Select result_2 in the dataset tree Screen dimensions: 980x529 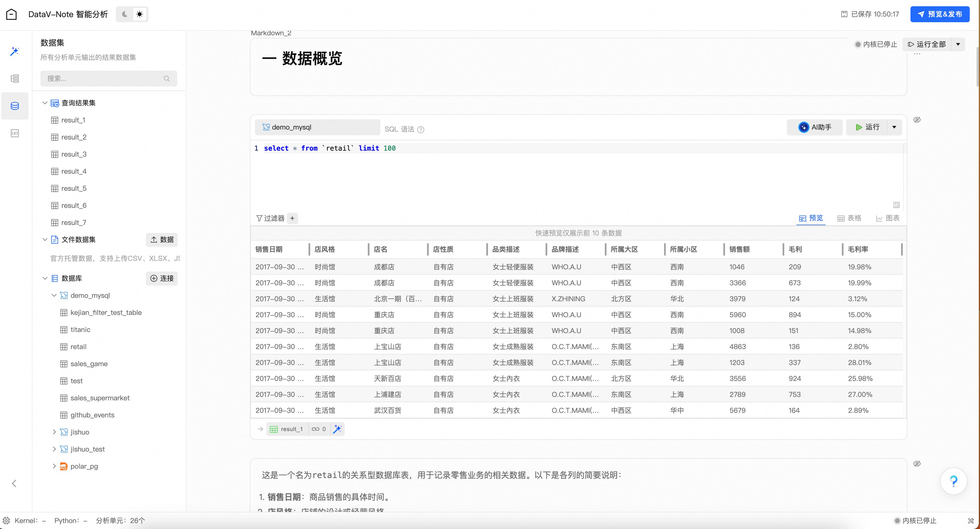point(74,137)
